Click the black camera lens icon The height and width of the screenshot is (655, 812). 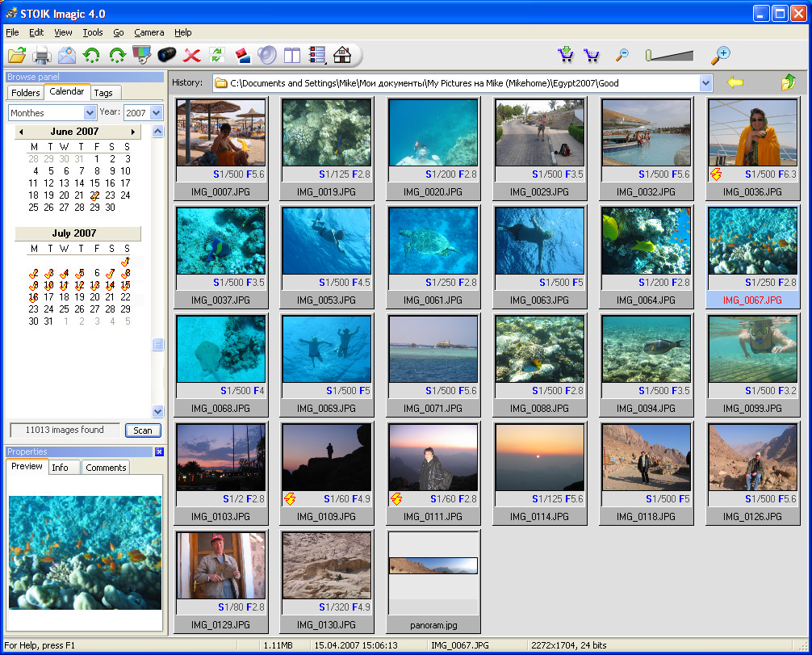pos(167,54)
